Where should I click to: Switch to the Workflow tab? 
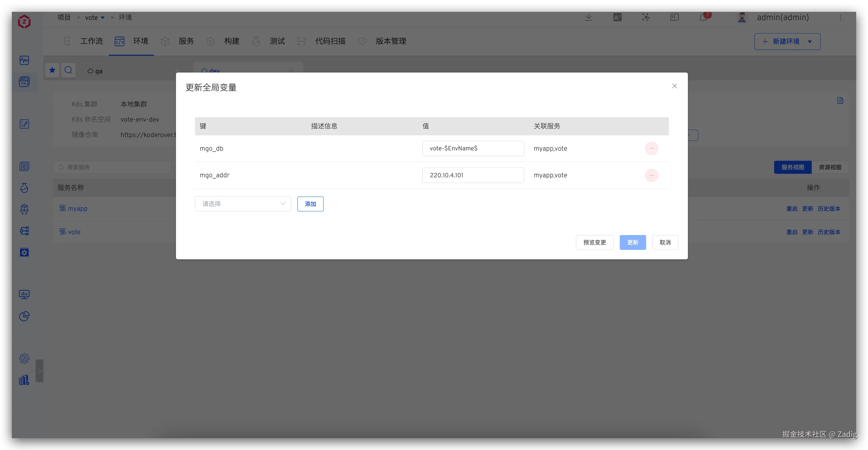(91, 41)
